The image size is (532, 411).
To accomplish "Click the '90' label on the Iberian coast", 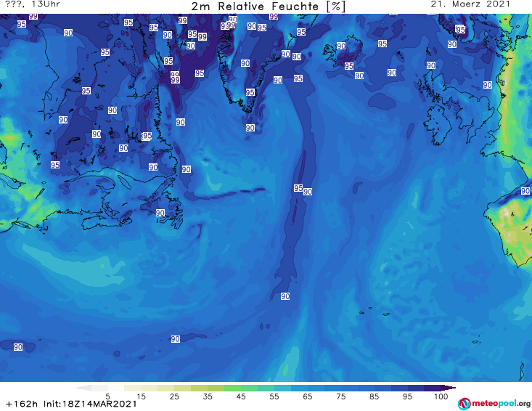I will click(525, 191).
